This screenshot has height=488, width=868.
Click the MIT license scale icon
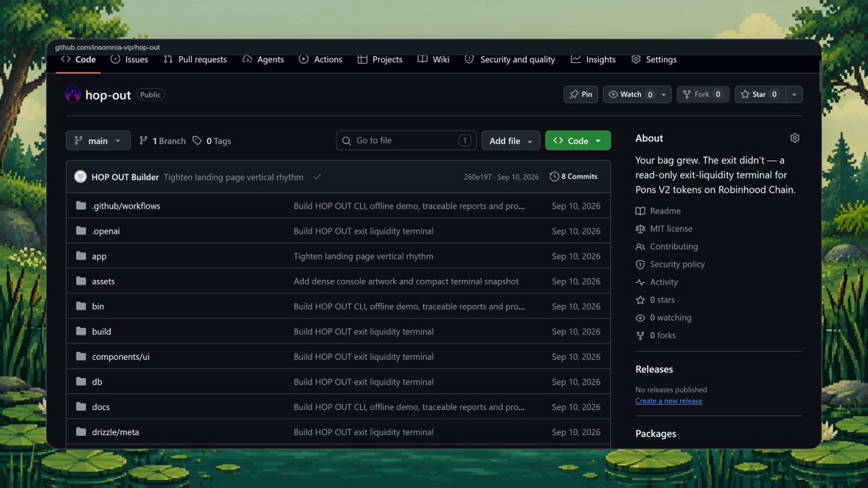tap(640, 229)
